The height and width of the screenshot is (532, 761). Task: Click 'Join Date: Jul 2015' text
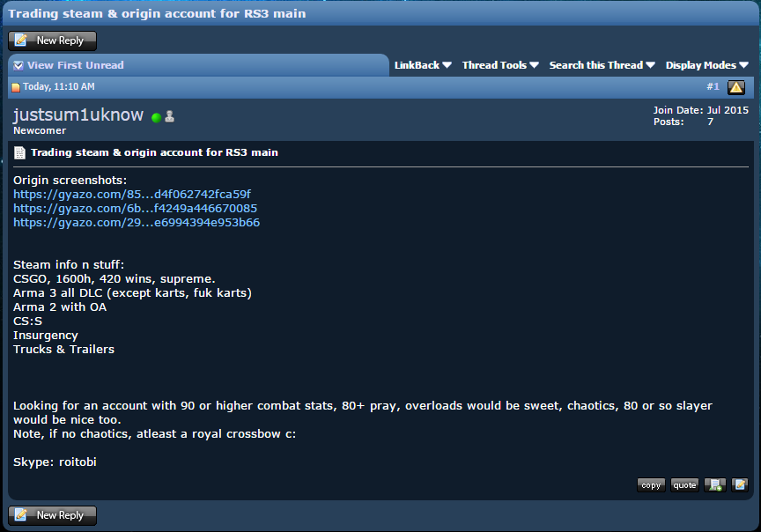point(701,110)
